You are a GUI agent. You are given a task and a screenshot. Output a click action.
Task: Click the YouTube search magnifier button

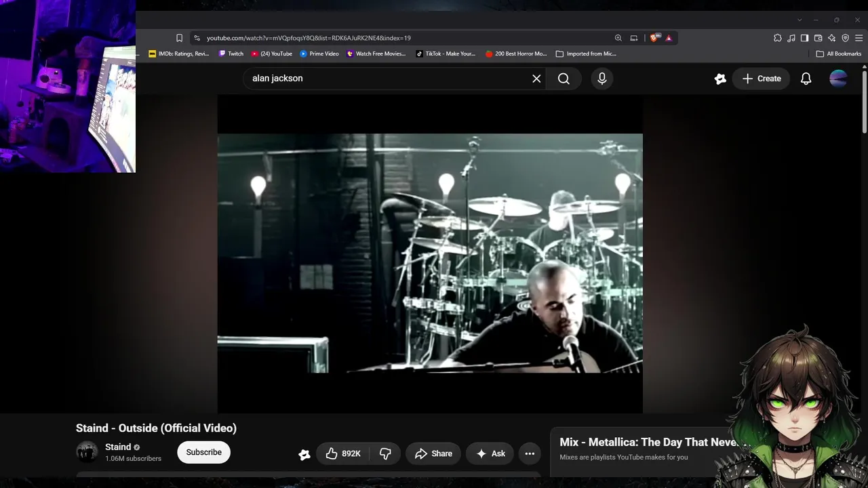(564, 79)
